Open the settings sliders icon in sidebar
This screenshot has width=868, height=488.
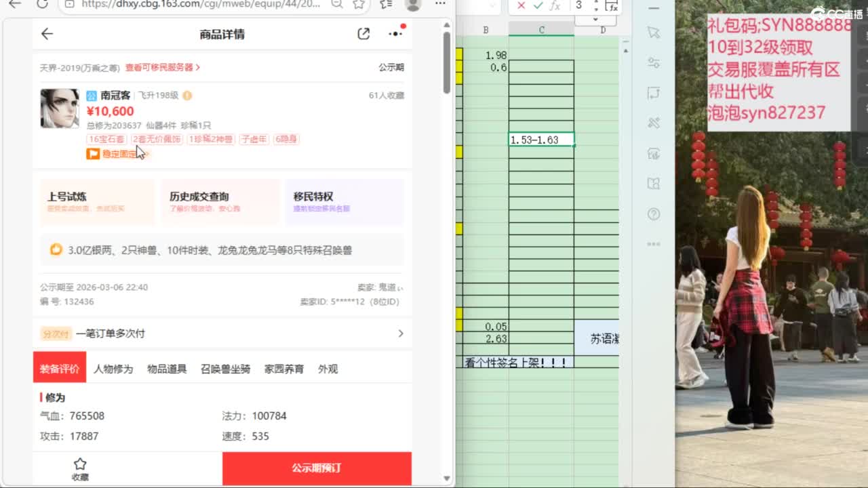pyautogui.click(x=653, y=63)
